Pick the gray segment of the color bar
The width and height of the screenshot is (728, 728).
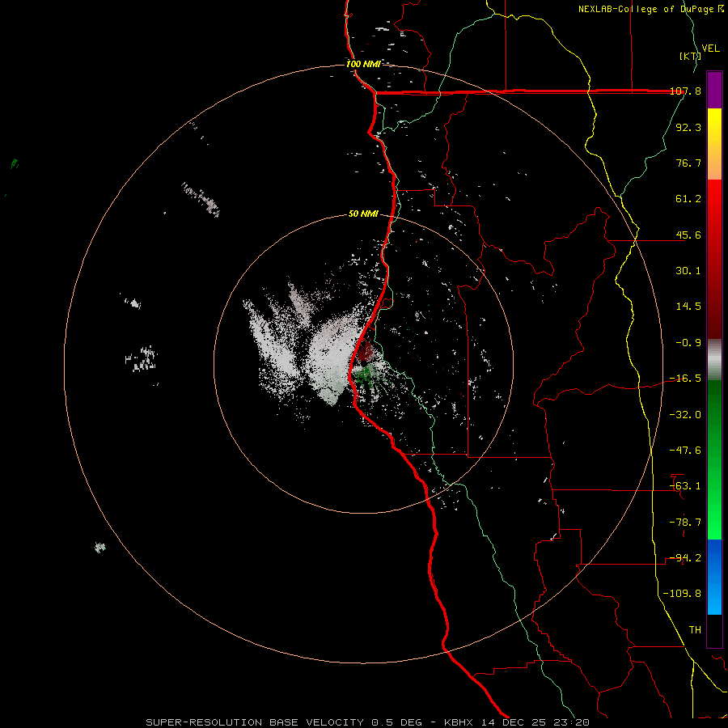[x=714, y=360]
